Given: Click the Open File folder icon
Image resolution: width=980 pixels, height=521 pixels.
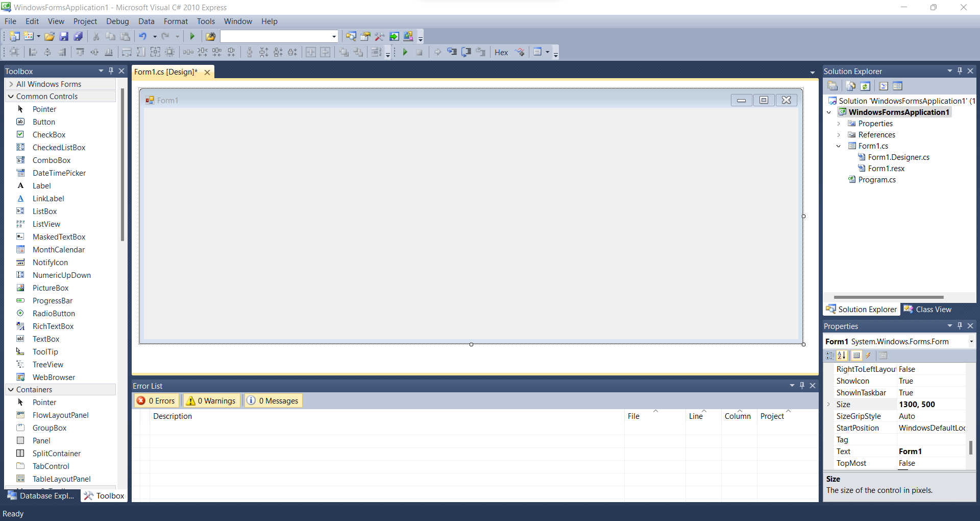Looking at the screenshot, I should [x=50, y=36].
